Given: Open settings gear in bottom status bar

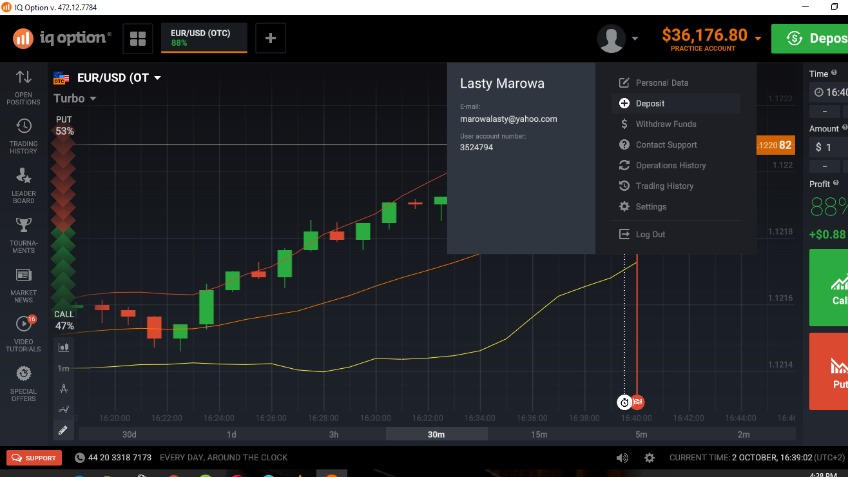Looking at the screenshot, I should point(649,458).
